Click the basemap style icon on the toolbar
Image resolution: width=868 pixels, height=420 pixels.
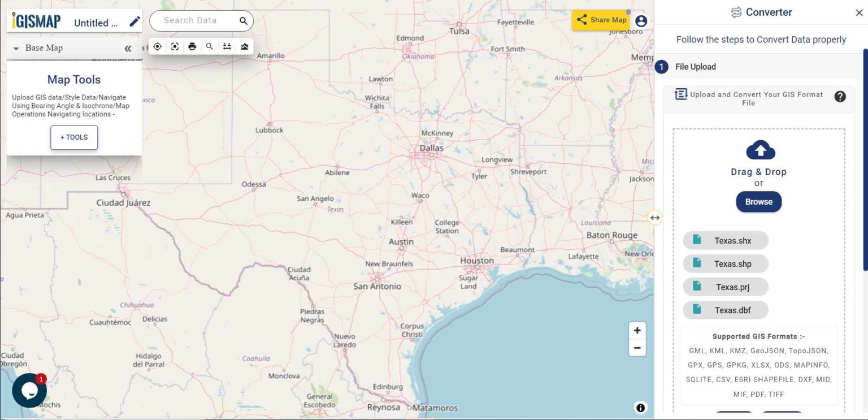click(244, 46)
